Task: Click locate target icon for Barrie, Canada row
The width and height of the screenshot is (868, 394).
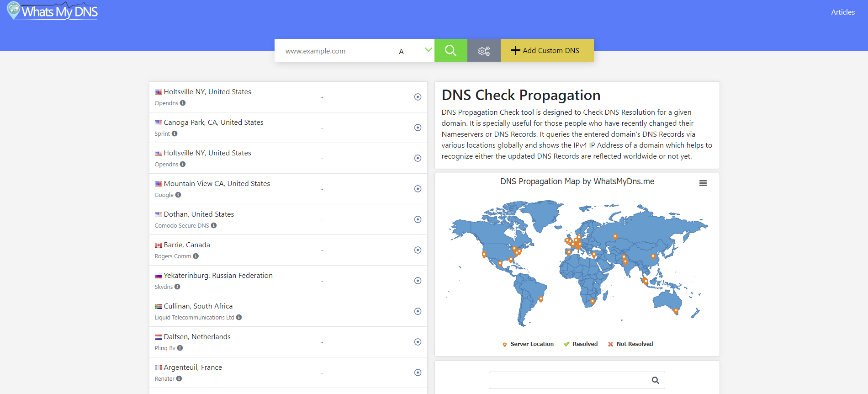Action: pyautogui.click(x=418, y=250)
